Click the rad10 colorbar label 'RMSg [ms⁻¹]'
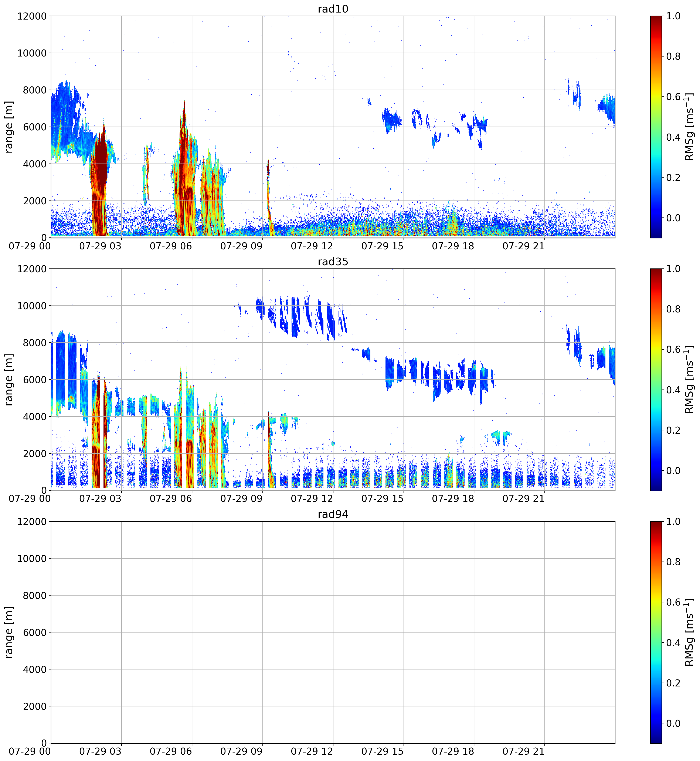The image size is (700, 761). tap(689, 127)
